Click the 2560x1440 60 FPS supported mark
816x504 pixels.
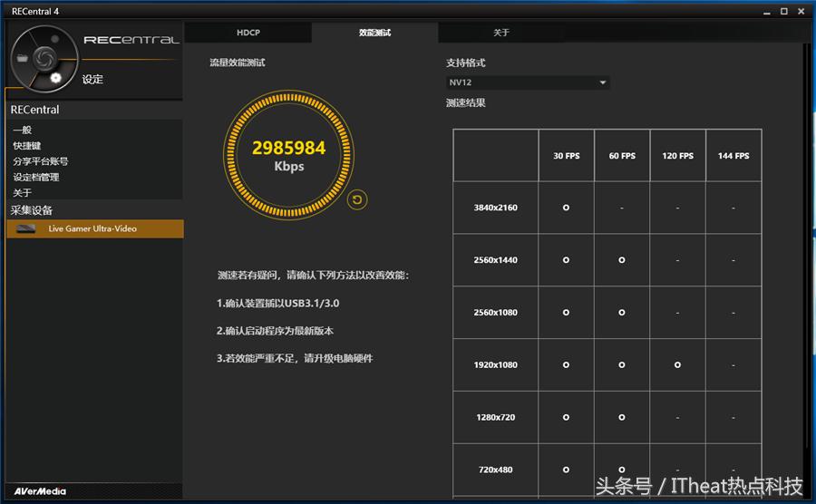coord(621,260)
